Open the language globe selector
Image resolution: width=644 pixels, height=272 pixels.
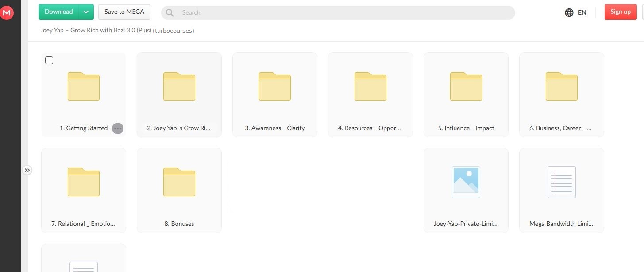click(x=569, y=12)
